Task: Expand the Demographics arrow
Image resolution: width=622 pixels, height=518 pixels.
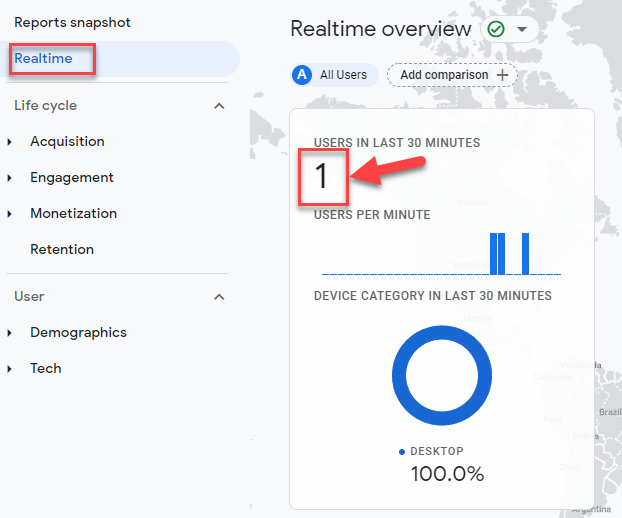Action: (x=10, y=333)
